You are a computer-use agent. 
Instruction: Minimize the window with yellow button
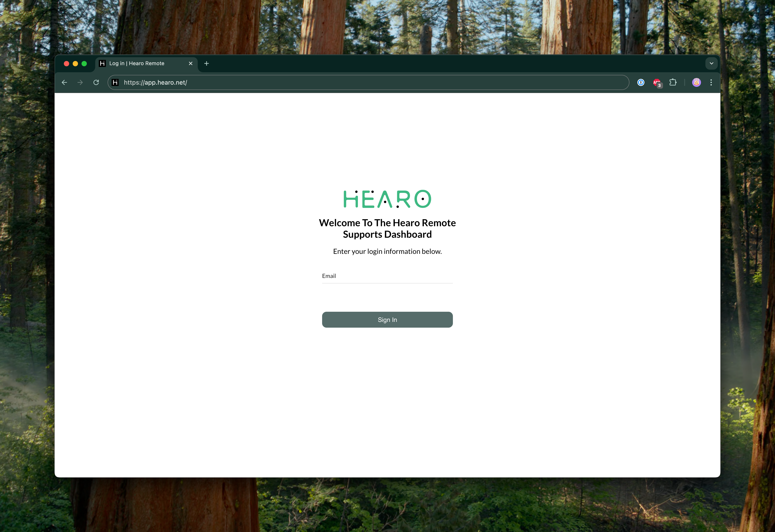[x=75, y=63]
